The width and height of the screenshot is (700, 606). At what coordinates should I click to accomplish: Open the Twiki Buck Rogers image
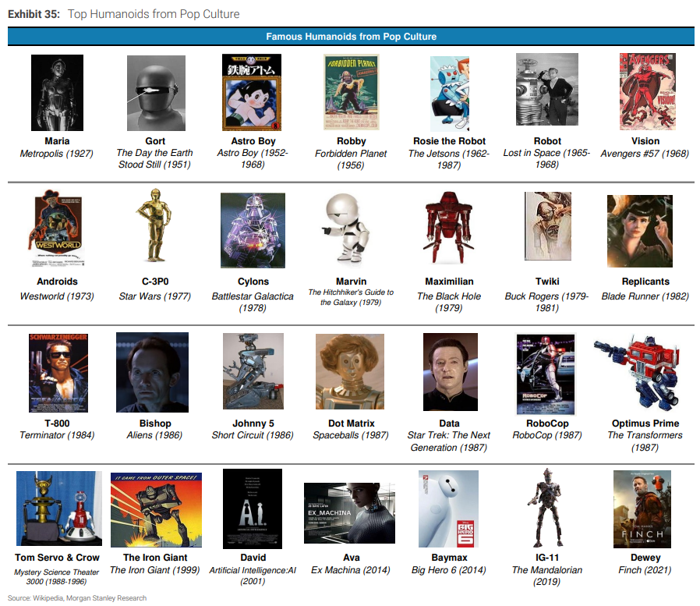[548, 226]
